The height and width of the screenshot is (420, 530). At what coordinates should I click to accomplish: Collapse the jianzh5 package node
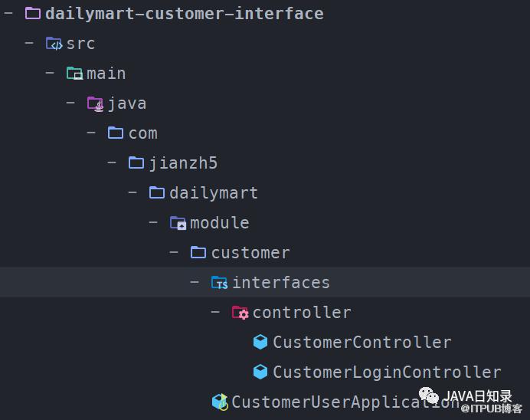point(112,162)
